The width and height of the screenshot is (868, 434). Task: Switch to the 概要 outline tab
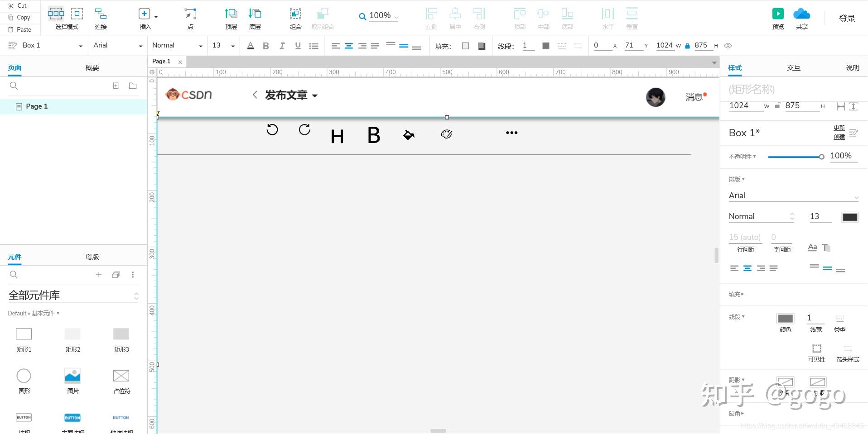(92, 68)
